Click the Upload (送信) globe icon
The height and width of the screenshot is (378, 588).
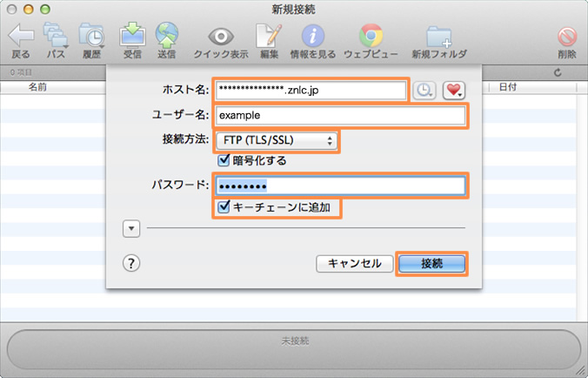(x=166, y=36)
